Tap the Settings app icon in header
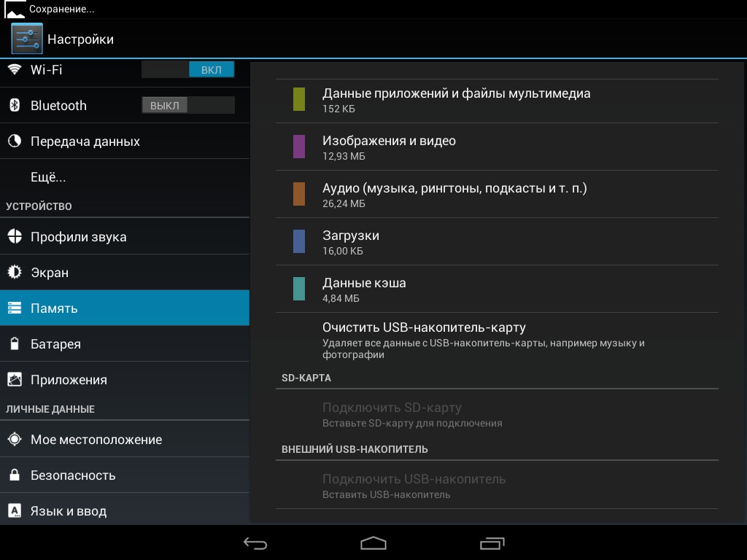 (26, 39)
